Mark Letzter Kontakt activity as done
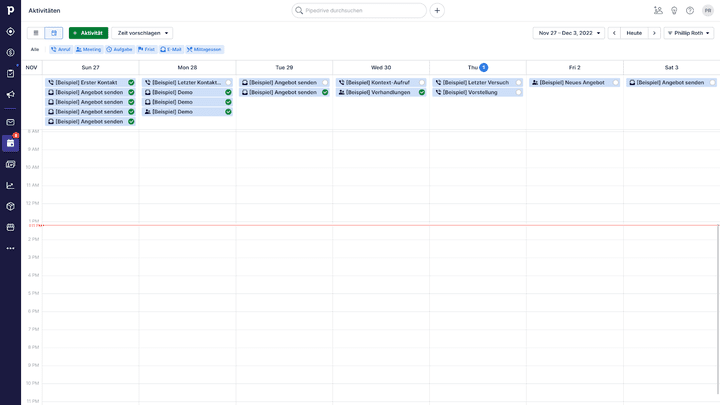The height and width of the screenshot is (405, 720). pos(228,83)
